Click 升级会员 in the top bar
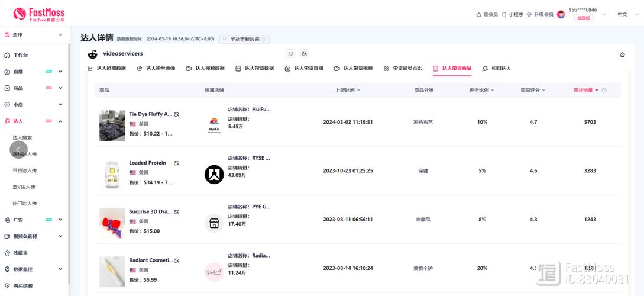The image size is (644, 296). tap(539, 14)
